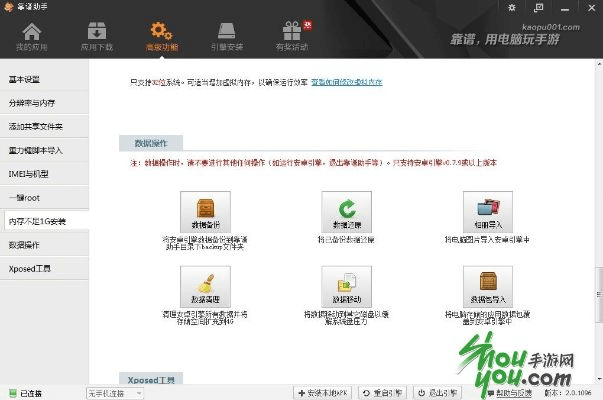Click the version number 2.0.1096 text
The width and height of the screenshot is (603, 400).
coord(568,393)
